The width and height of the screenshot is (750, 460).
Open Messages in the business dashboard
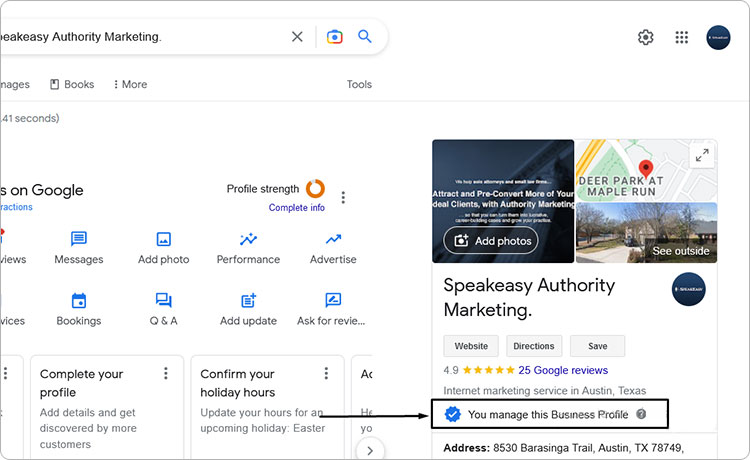[x=78, y=248]
